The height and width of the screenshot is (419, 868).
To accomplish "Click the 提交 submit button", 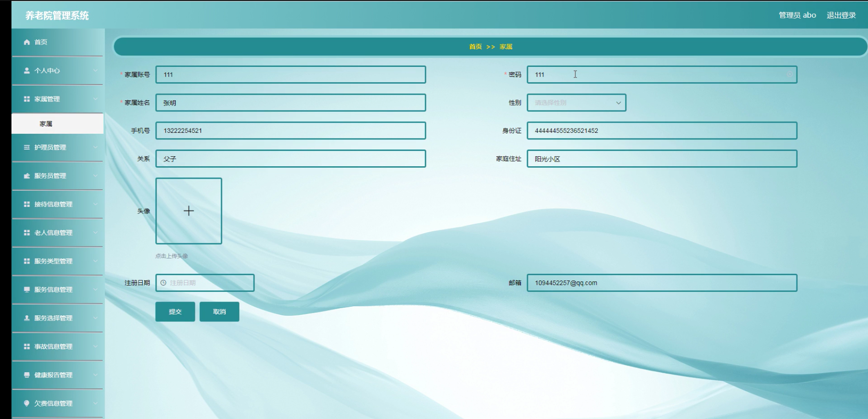I will point(175,312).
